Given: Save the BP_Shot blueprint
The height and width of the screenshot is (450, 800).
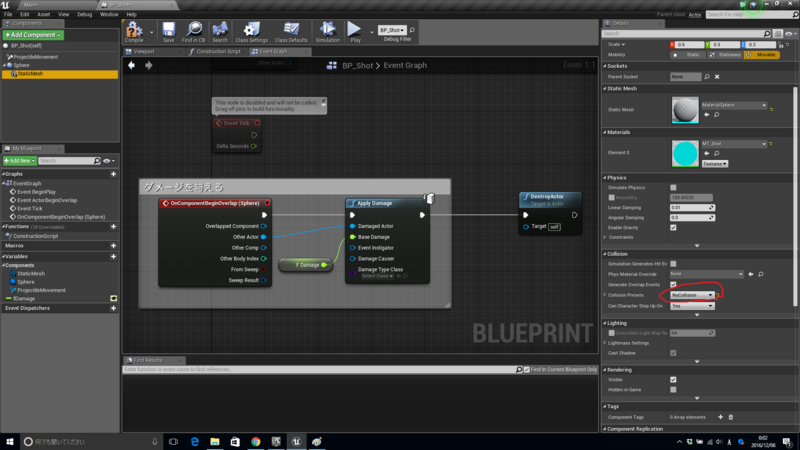Looking at the screenshot, I should click(x=168, y=32).
